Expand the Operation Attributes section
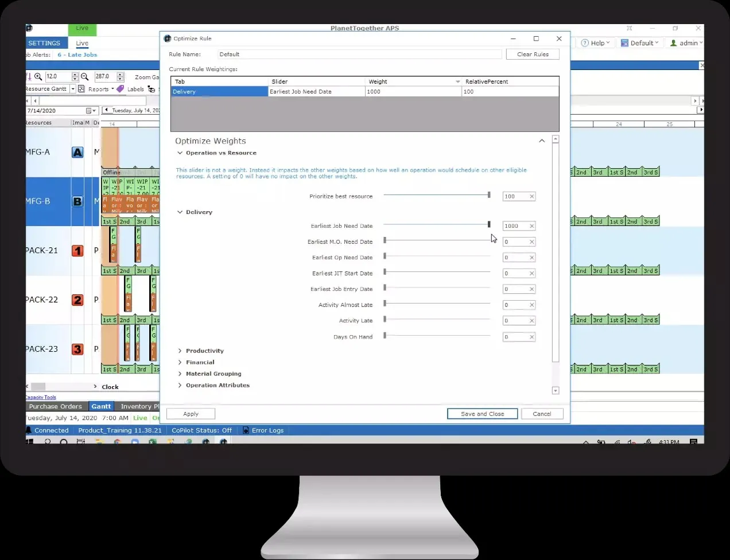The image size is (730, 560). (180, 386)
